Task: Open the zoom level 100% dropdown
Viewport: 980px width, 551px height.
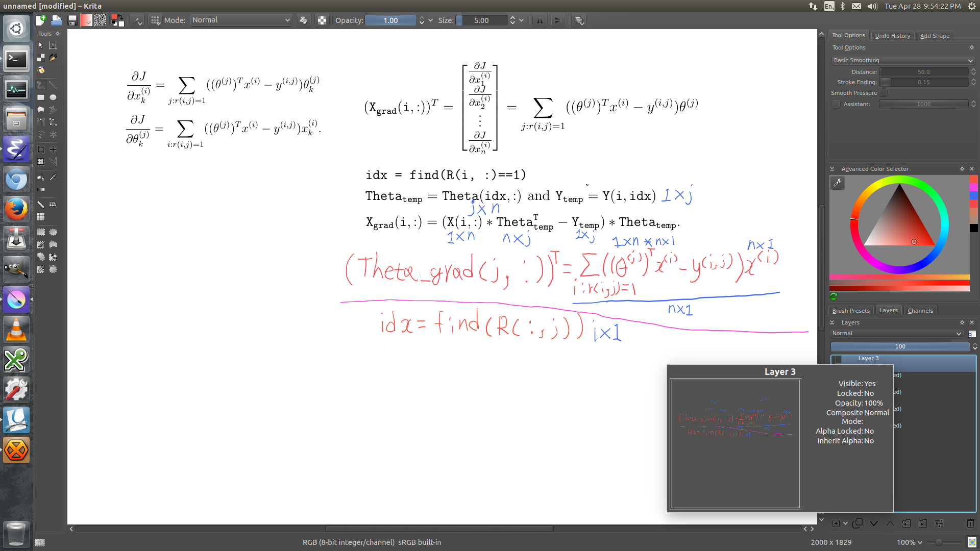Action: click(910, 542)
